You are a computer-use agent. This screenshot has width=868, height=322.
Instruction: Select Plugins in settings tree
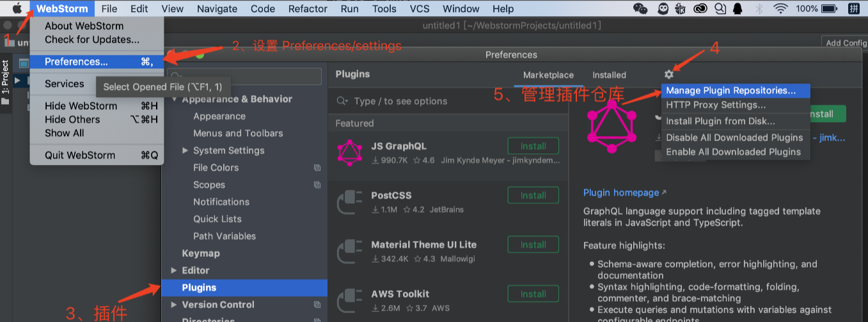244,287
